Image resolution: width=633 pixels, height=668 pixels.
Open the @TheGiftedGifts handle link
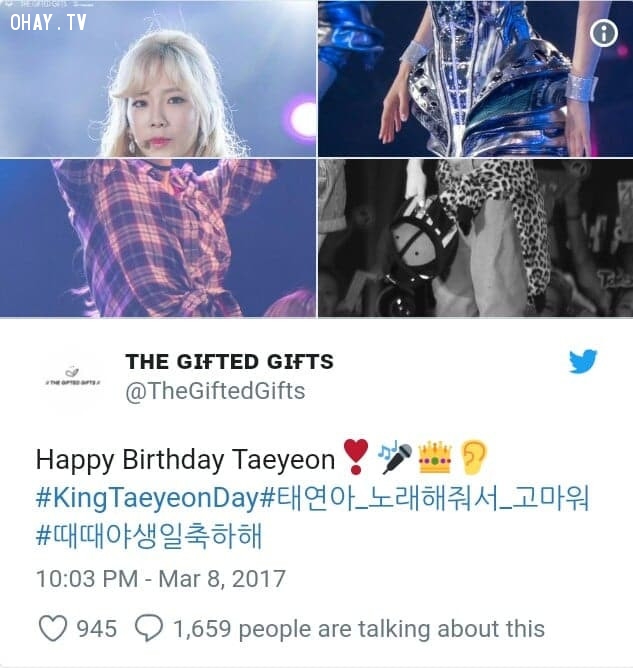pyautogui.click(x=215, y=391)
